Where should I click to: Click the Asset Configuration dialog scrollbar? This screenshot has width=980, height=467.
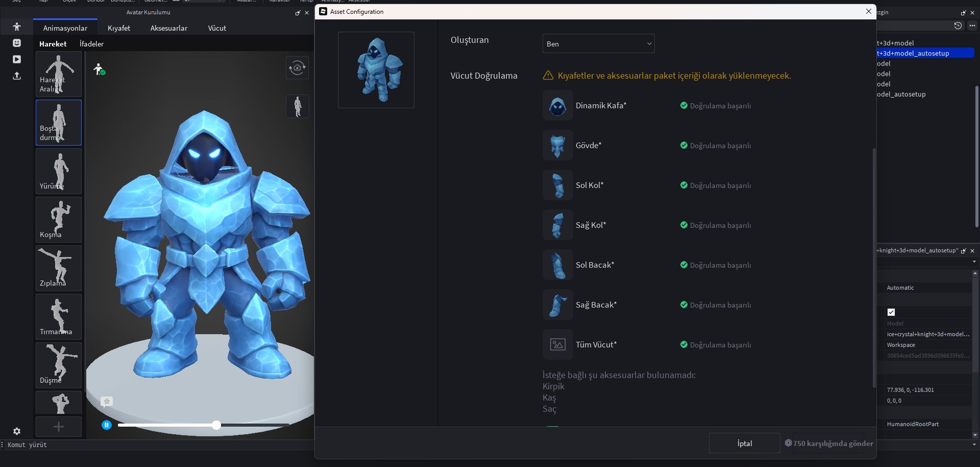coord(874,267)
